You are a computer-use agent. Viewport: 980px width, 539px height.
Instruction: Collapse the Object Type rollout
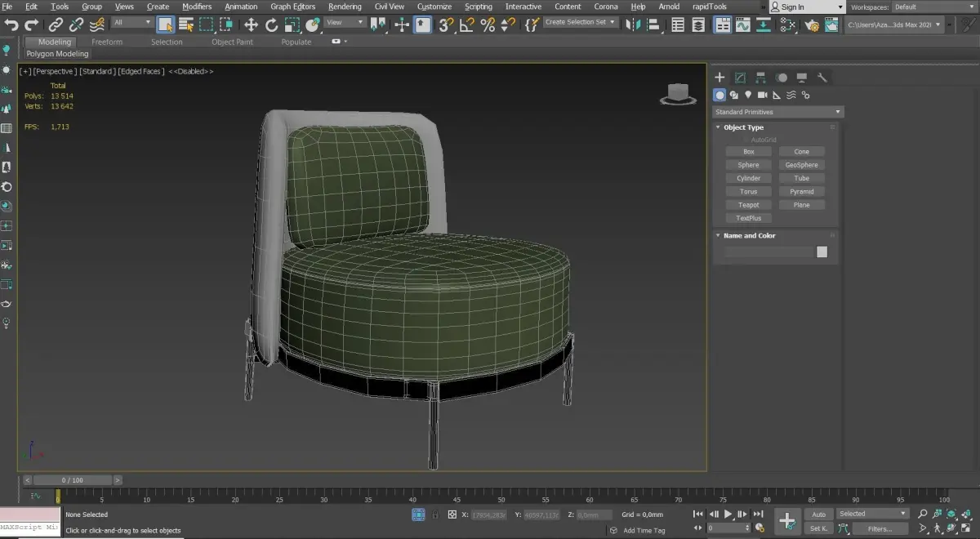point(743,127)
